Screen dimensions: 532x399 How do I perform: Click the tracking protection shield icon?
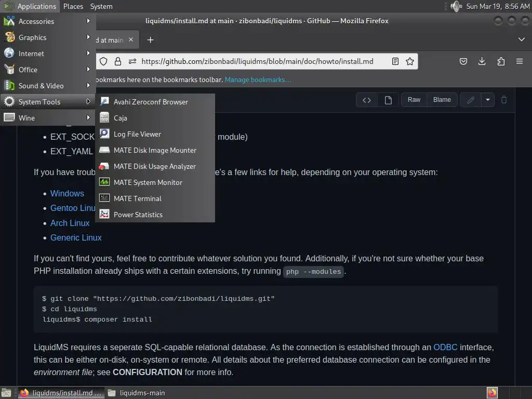coord(103,61)
